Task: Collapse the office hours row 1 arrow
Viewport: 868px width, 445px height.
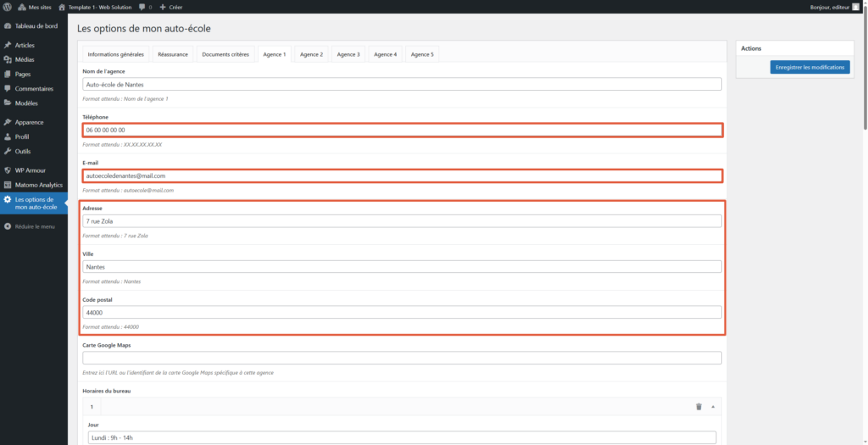Action: [713, 407]
